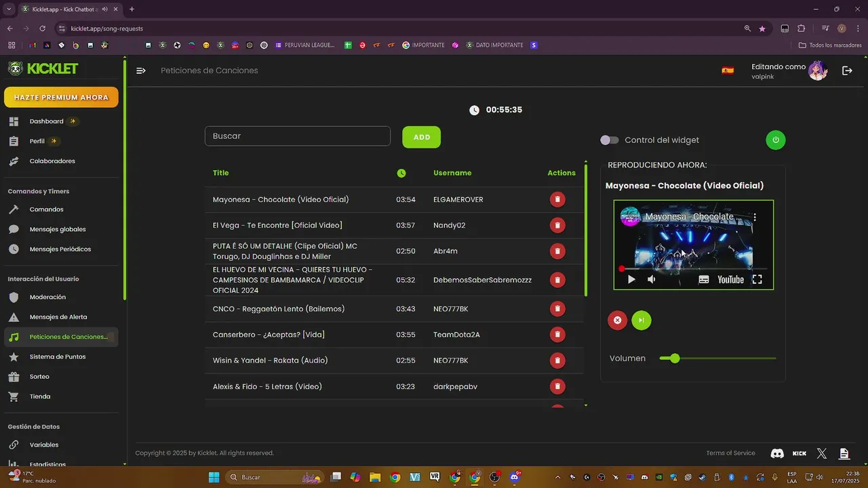Image resolution: width=868 pixels, height=488 pixels.
Task: Click the clock duration column header icon
Action: pyautogui.click(x=401, y=173)
